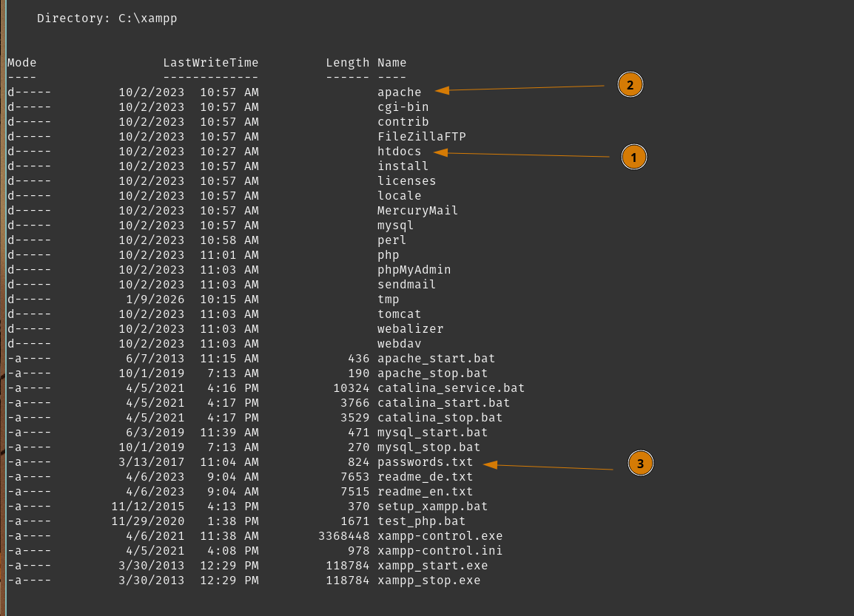Select the MercuryMail directory name
The image size is (854, 616).
pos(417,211)
